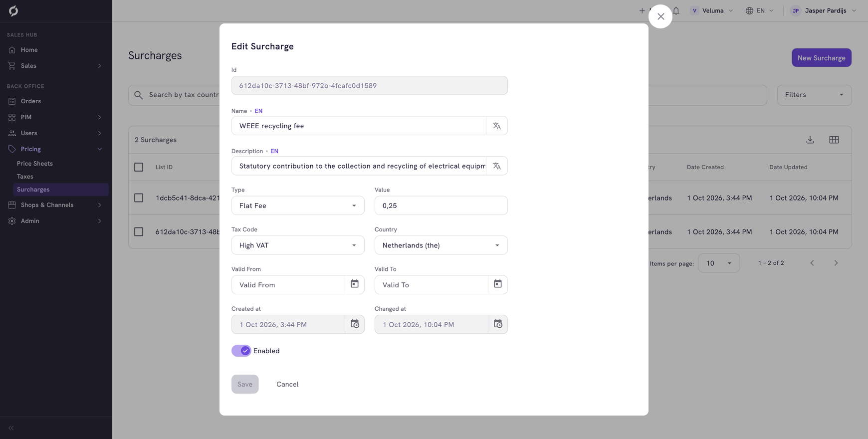
Task: Click into the Value field showing 0,25
Action: (441, 206)
